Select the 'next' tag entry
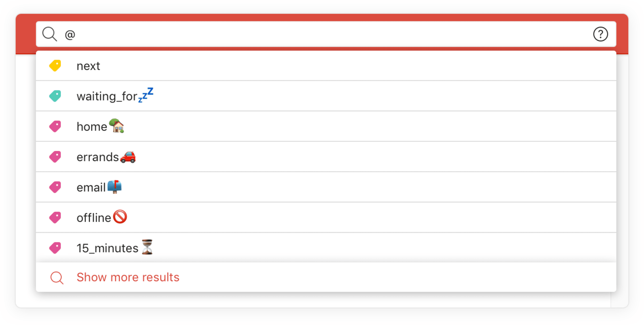This screenshot has width=644, height=325. point(322,65)
